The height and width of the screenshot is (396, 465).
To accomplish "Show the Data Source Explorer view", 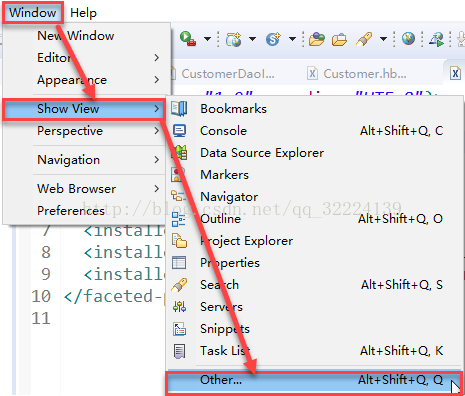I will coord(314,153).
